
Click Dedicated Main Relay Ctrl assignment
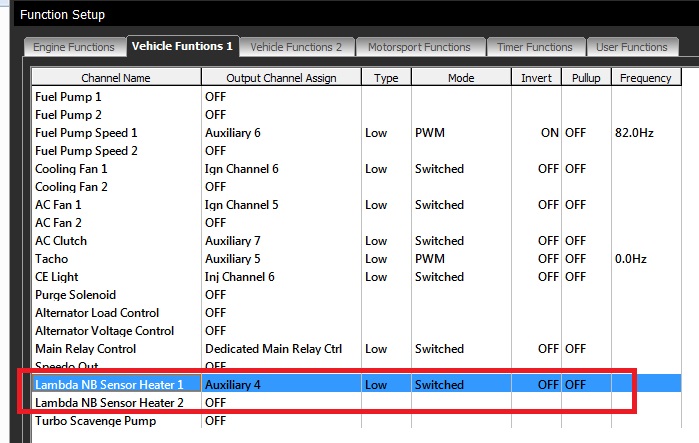click(x=273, y=349)
